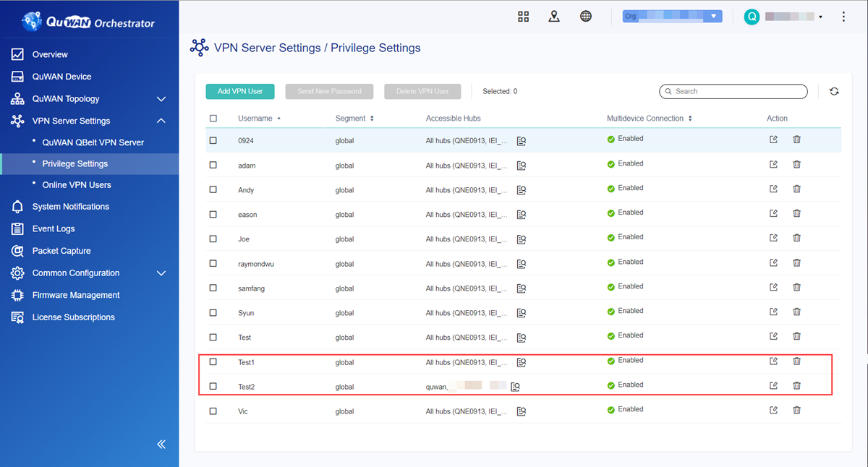Edit the VPN user Test2

pyautogui.click(x=773, y=385)
